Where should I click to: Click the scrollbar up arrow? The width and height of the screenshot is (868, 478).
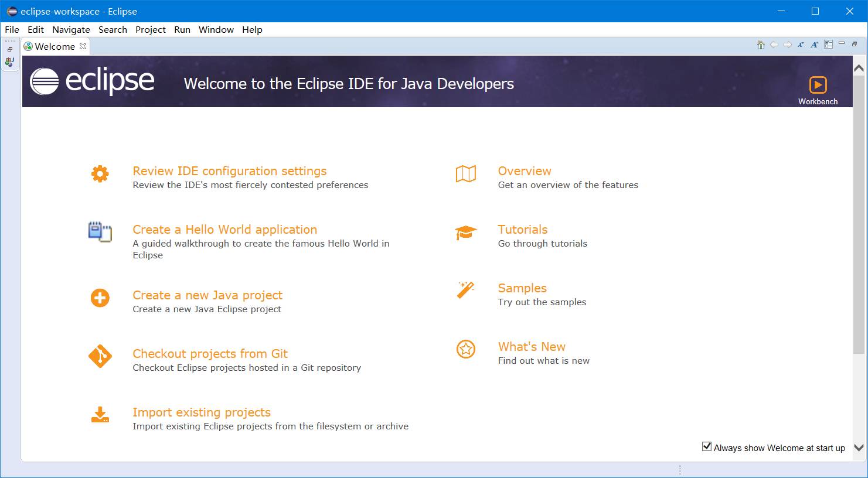(x=859, y=68)
